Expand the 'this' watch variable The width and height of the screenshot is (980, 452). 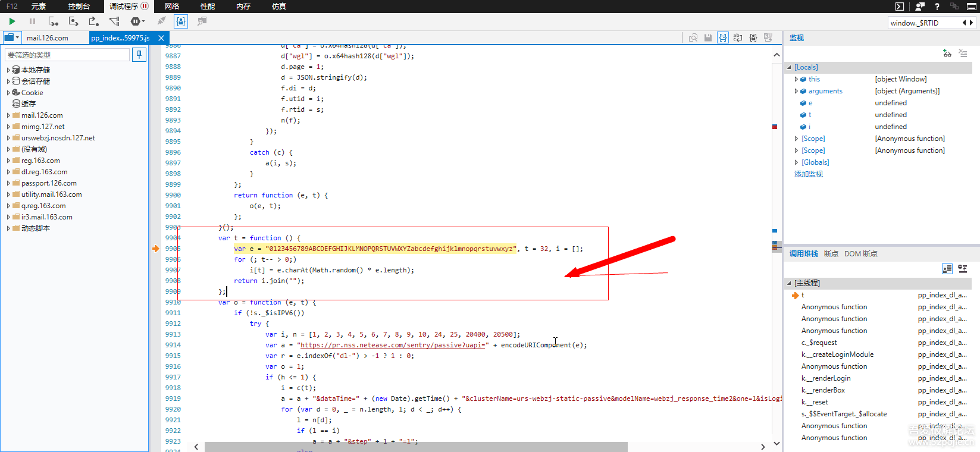796,79
